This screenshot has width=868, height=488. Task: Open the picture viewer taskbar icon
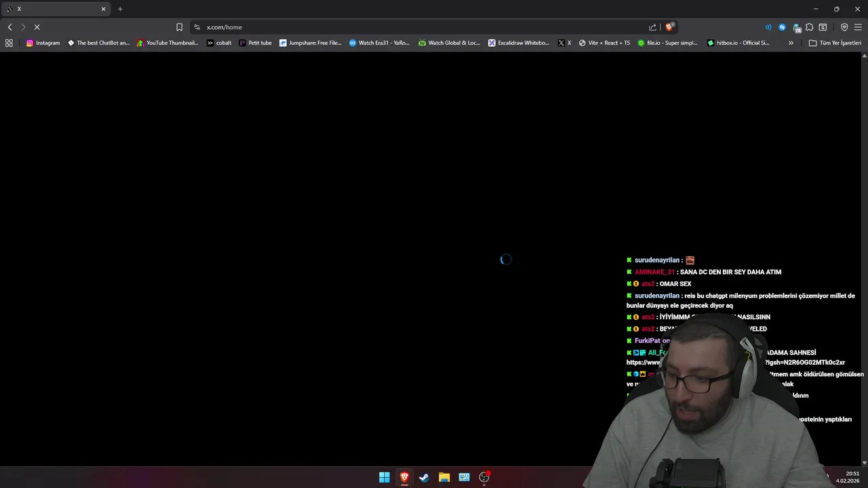coord(464,477)
